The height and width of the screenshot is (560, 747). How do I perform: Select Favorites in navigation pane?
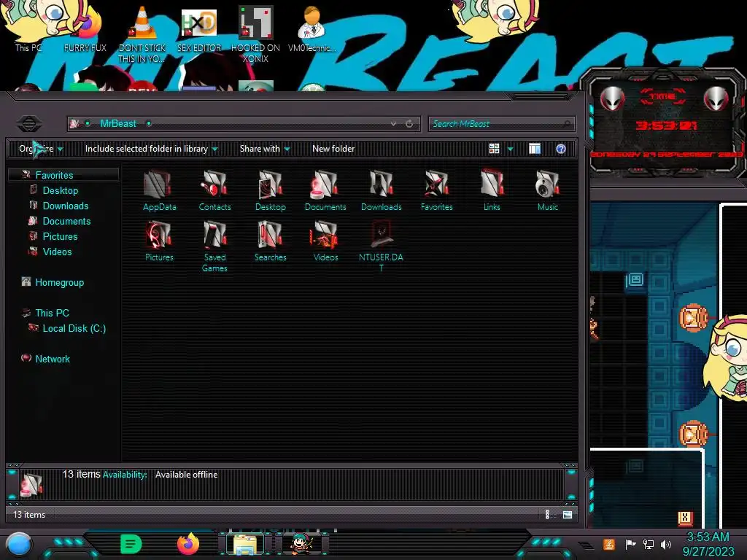[x=54, y=175]
